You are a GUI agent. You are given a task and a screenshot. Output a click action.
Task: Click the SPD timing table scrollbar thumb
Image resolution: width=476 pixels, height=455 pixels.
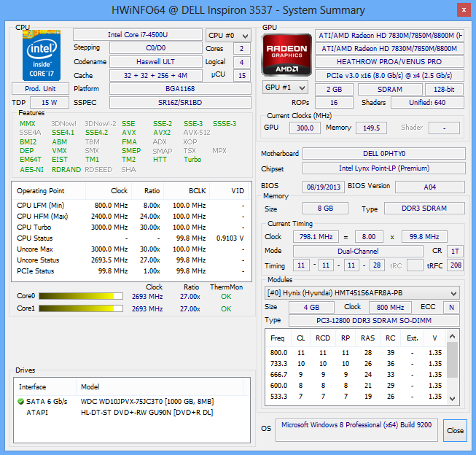pos(452,360)
